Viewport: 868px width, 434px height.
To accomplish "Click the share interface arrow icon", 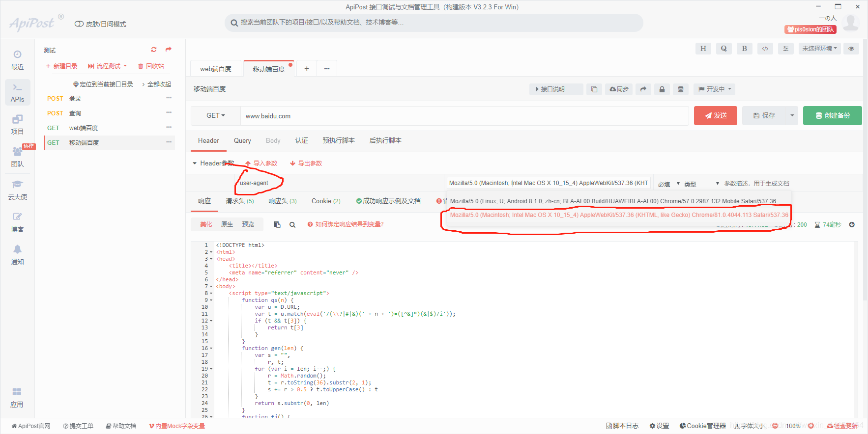I will [x=643, y=89].
